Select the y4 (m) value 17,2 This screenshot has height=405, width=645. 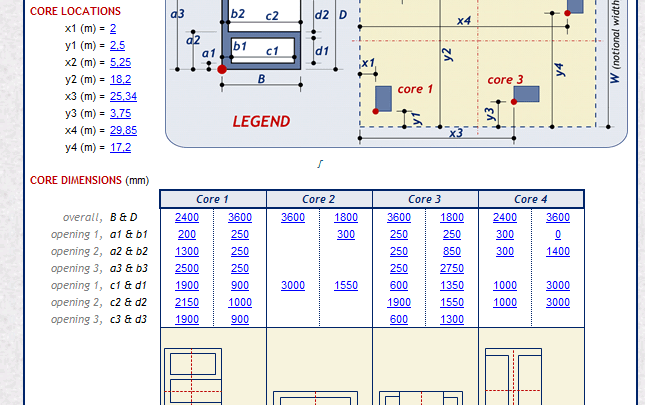tap(120, 147)
